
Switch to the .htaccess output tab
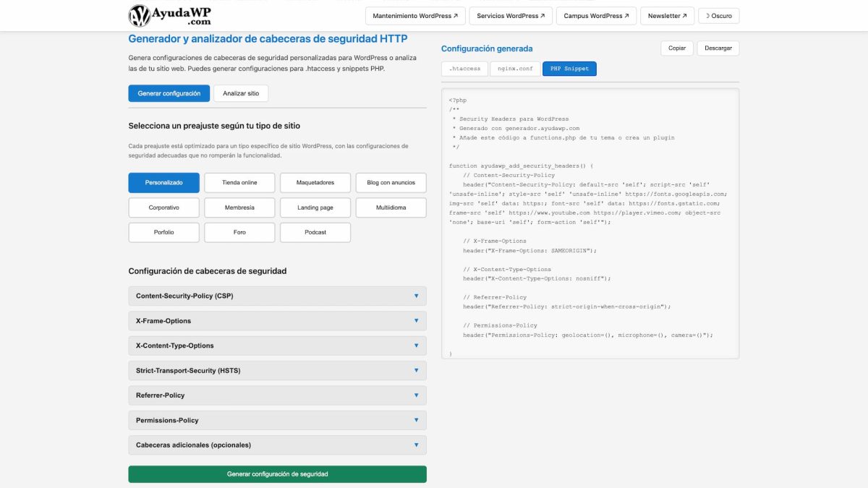464,69
